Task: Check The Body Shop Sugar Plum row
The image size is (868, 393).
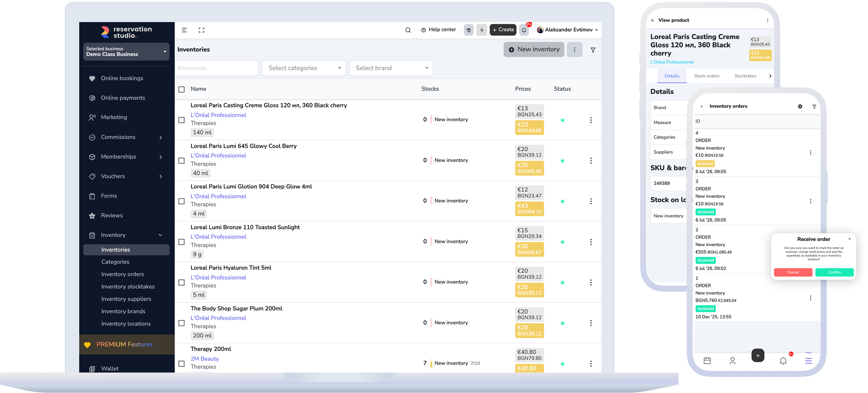Action: [181, 323]
